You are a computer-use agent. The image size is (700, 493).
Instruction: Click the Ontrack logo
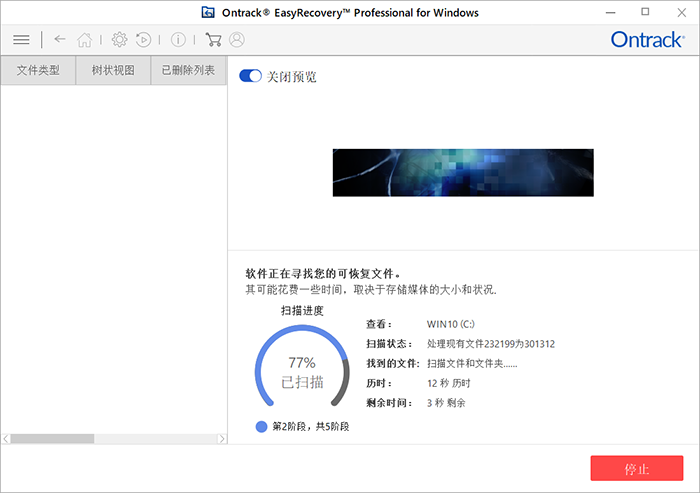point(647,40)
